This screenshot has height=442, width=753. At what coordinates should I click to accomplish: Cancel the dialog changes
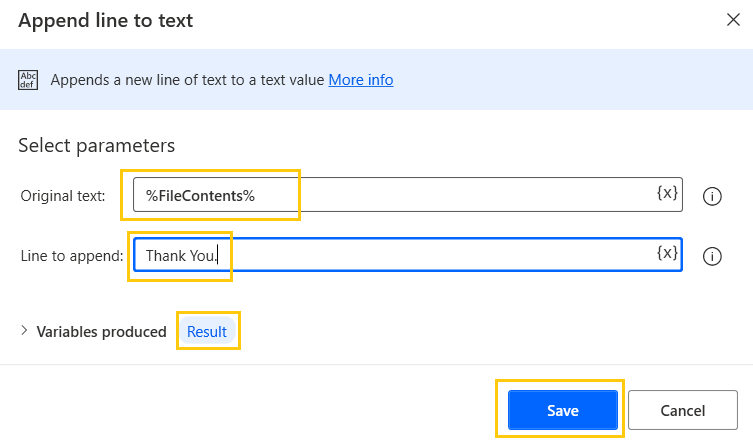(682, 410)
